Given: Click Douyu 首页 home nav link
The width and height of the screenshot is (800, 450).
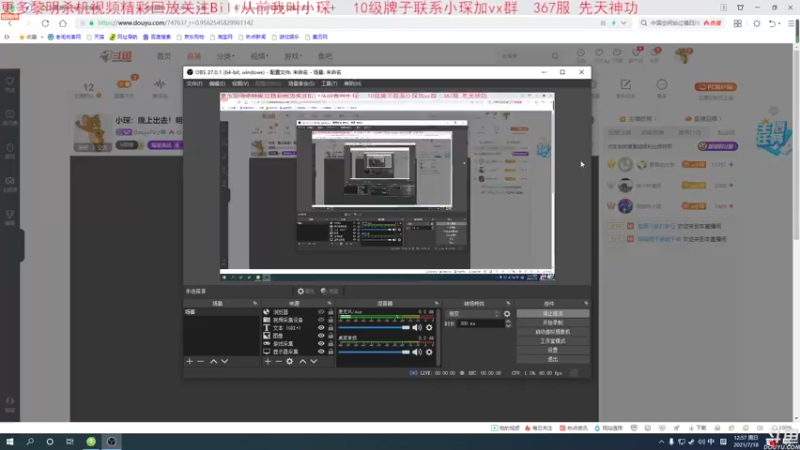Looking at the screenshot, I should click(x=164, y=56).
